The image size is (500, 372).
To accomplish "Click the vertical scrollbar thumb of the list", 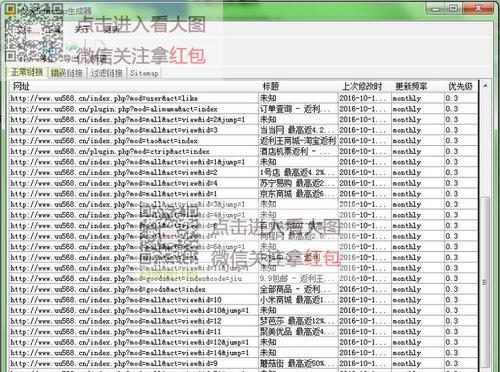I will click(485, 283).
